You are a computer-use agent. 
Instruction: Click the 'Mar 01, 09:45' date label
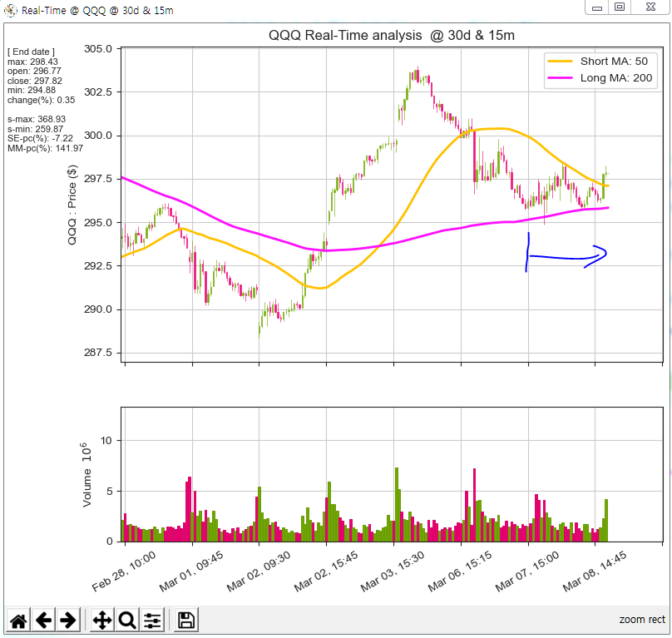coord(191,572)
